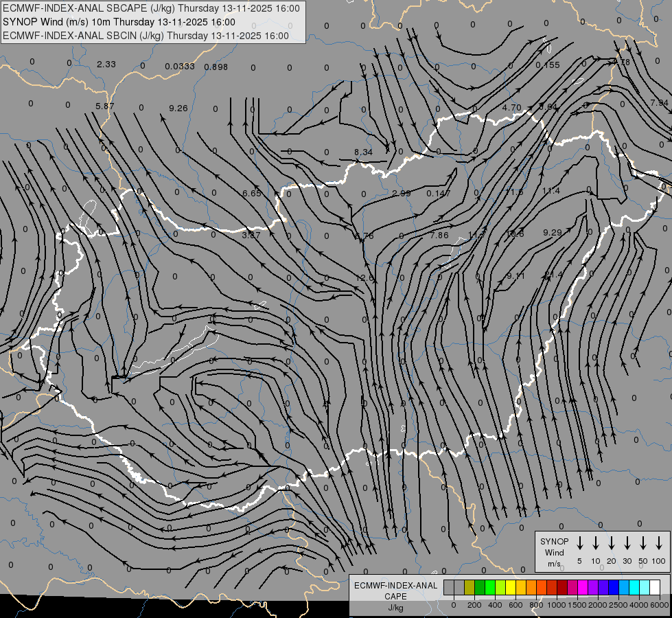672x618 pixels.
Task: Click the 0.898 value on the map
Action: (x=216, y=67)
